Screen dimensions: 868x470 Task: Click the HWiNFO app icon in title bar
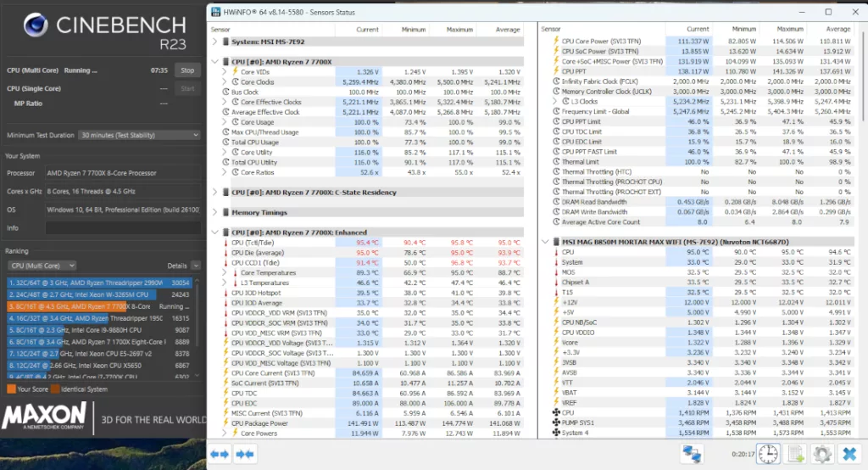pyautogui.click(x=216, y=12)
